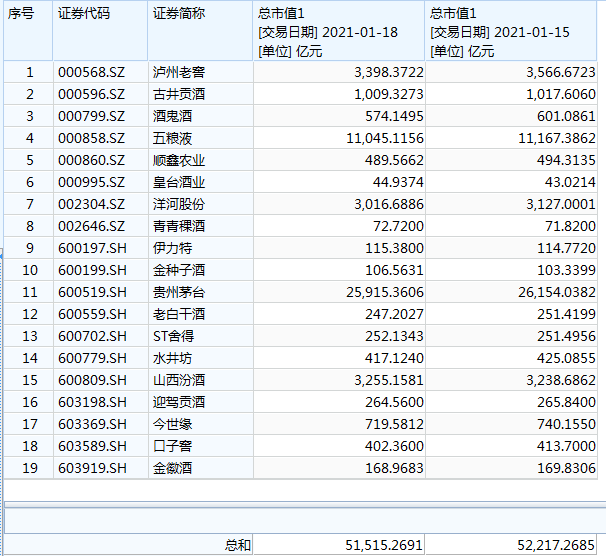This screenshot has height=556, width=606.
Task: Select code cell 000860.SZ
Action: point(100,160)
